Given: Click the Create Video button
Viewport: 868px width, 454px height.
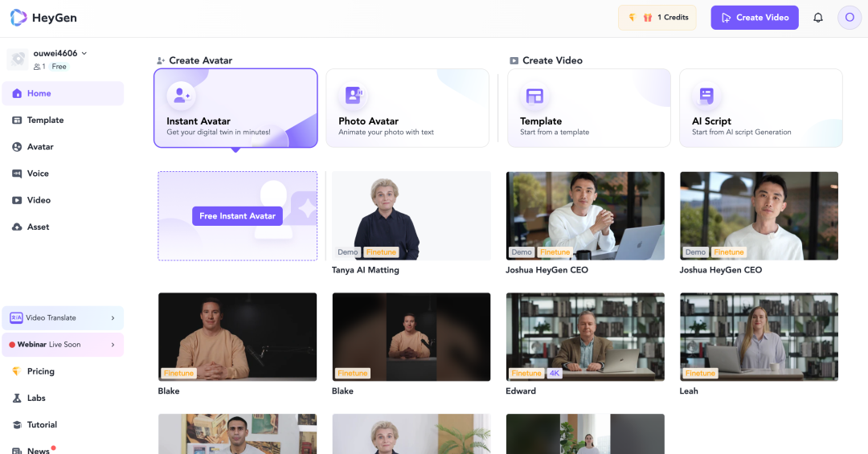Looking at the screenshot, I should tap(755, 18).
